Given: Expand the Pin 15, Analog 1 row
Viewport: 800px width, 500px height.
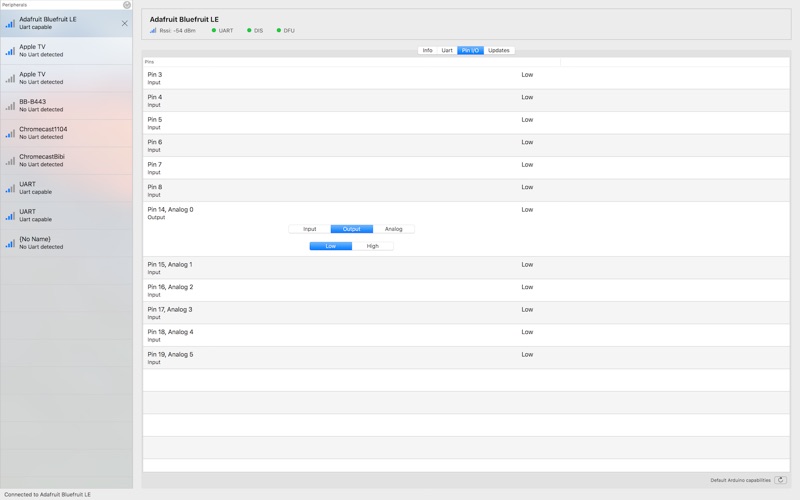Looking at the screenshot, I should (x=466, y=268).
